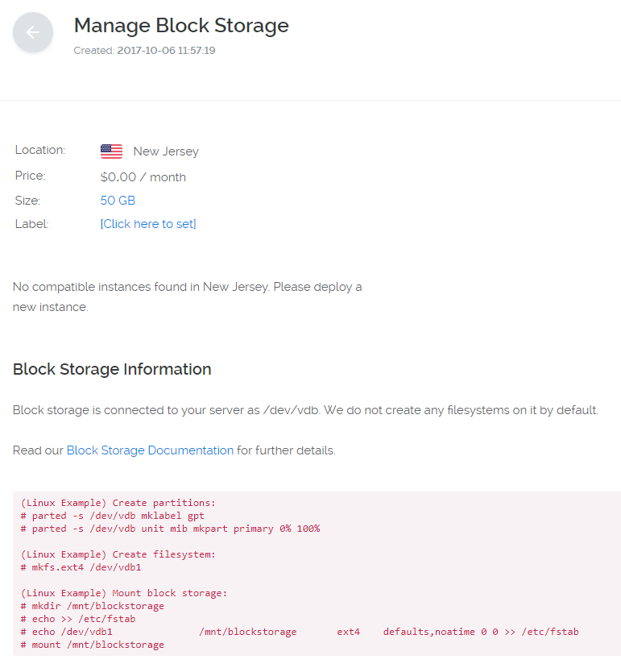Click the 'mkfs.ext4 /dev/vdb1' command line
621x672 pixels.
click(81, 567)
